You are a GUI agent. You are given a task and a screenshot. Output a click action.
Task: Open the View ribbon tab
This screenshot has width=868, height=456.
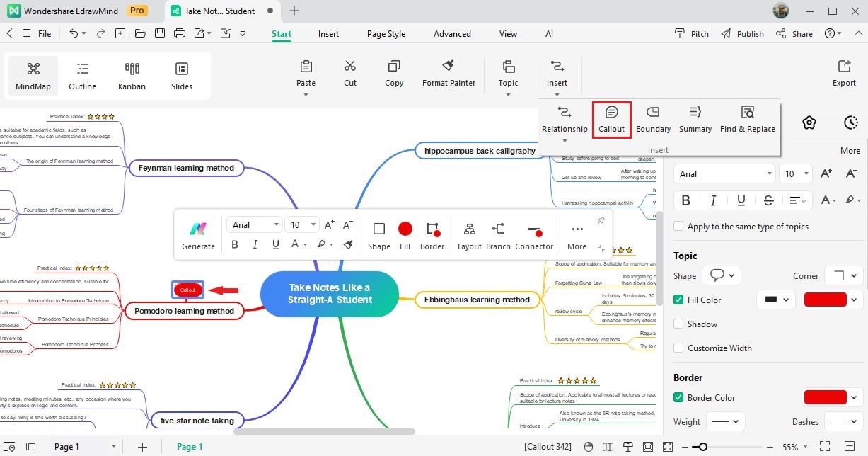(508, 33)
